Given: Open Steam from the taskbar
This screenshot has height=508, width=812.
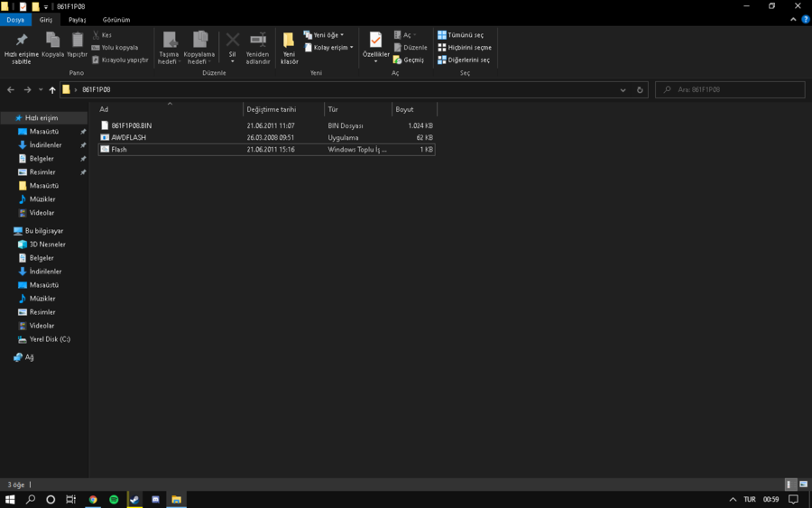Looking at the screenshot, I should click(134, 499).
